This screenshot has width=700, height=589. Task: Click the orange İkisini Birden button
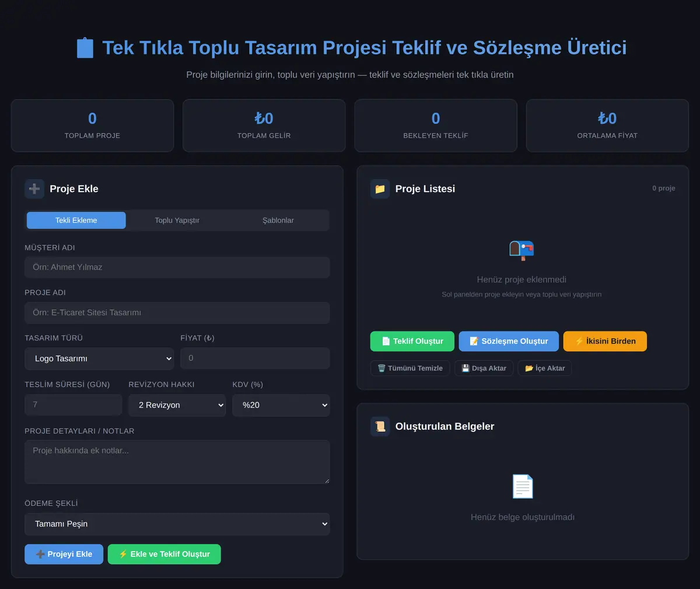coord(605,341)
